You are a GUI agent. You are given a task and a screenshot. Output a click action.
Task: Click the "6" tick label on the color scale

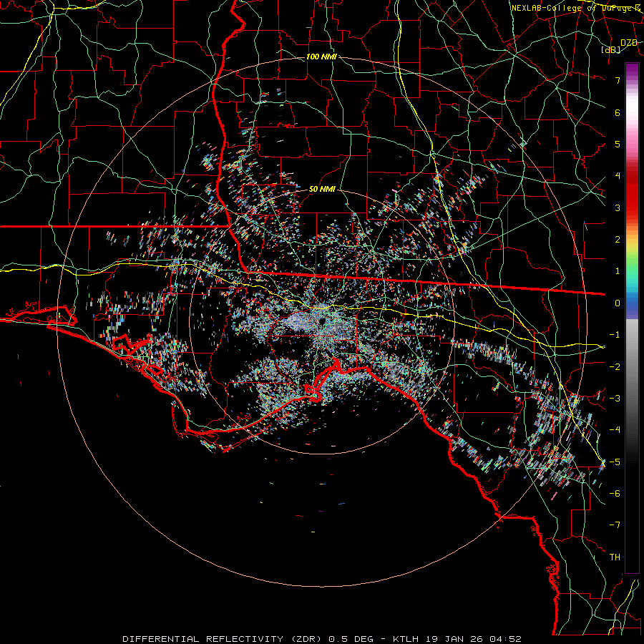[618, 112]
